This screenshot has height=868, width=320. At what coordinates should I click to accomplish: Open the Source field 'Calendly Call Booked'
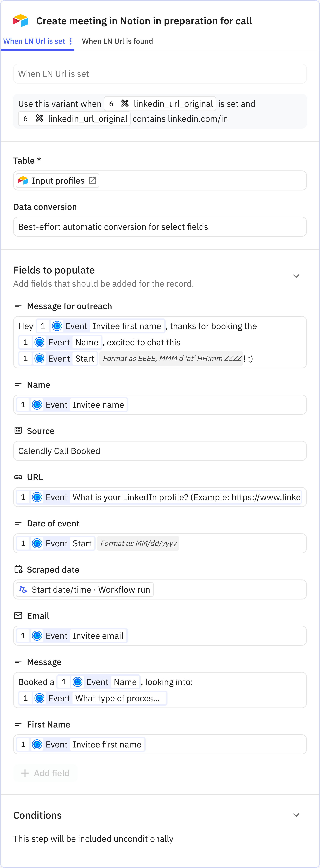click(160, 451)
